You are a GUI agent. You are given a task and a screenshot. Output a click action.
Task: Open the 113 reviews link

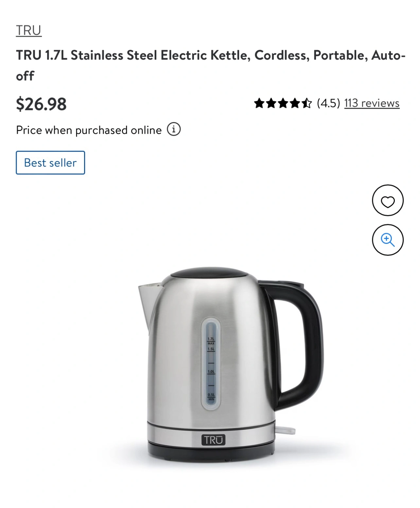[x=372, y=103]
